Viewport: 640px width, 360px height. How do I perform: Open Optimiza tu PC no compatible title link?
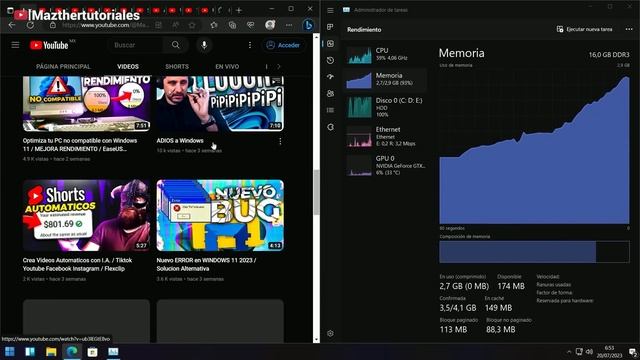[x=80, y=144]
